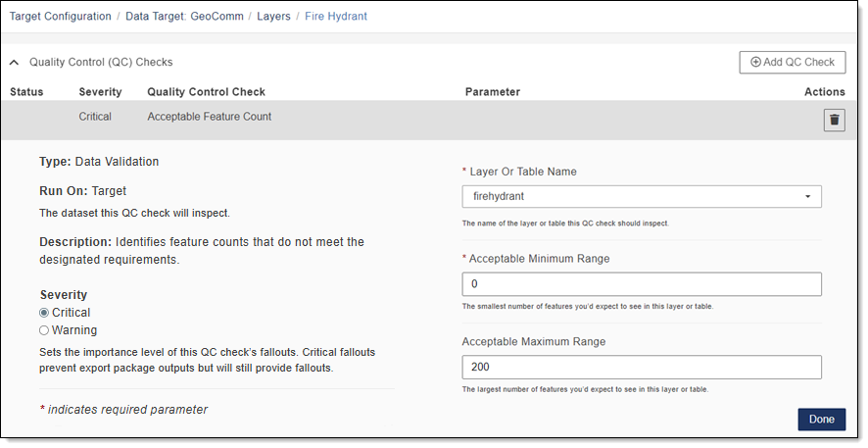Click the Acceptable Minimum Range field

641,284
